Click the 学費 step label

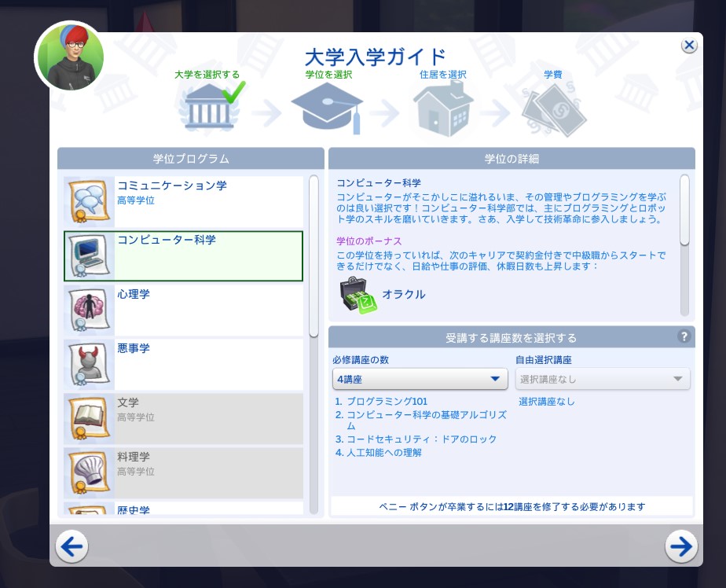coord(553,75)
